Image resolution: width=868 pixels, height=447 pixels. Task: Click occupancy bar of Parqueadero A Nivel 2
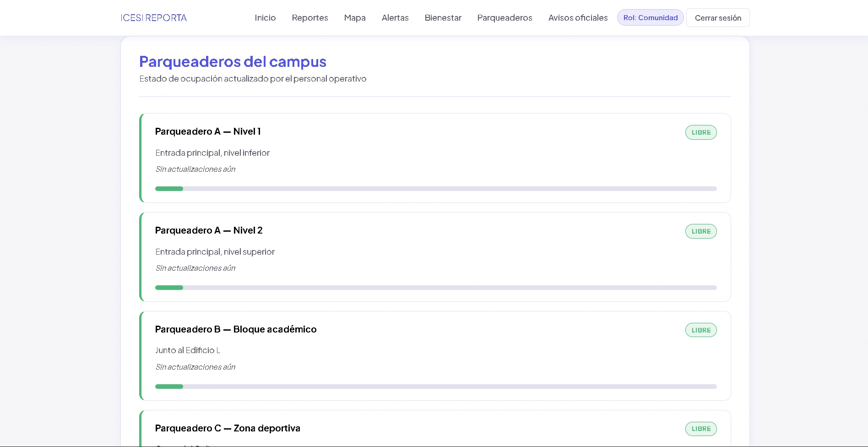pos(436,288)
